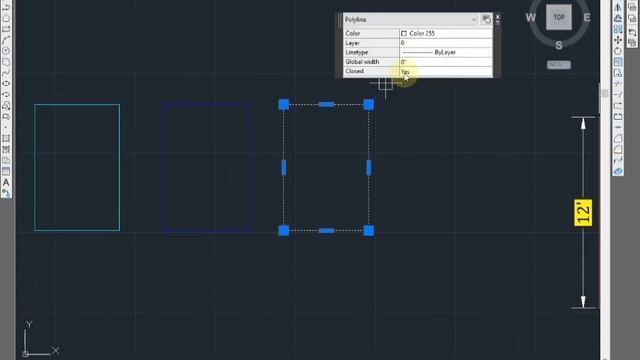
Task: Click the Table tool
Action: (x=6, y=171)
